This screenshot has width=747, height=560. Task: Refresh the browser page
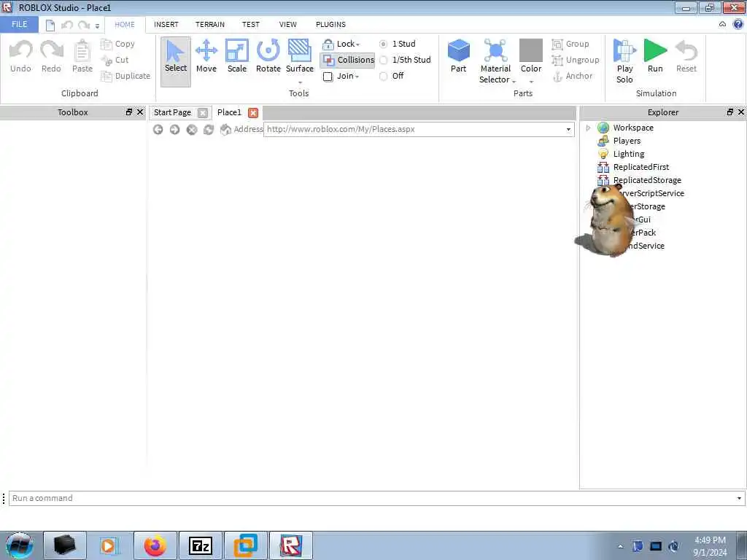(x=208, y=130)
